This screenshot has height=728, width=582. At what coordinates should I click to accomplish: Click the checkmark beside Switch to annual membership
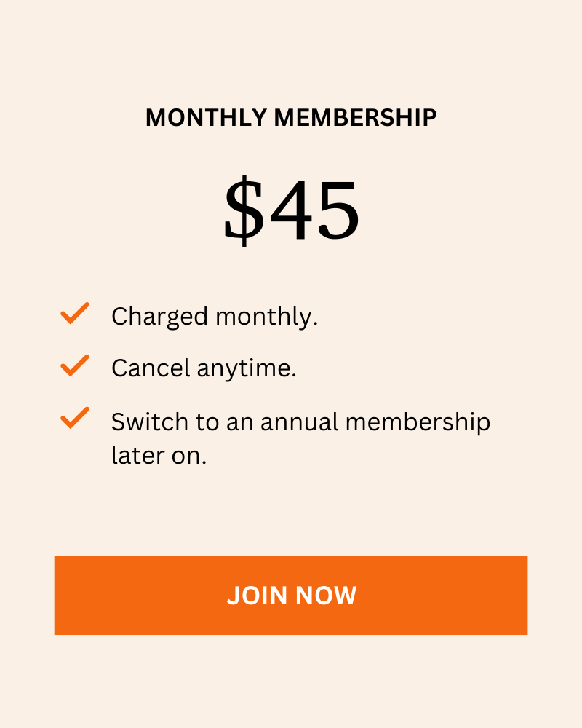75,418
